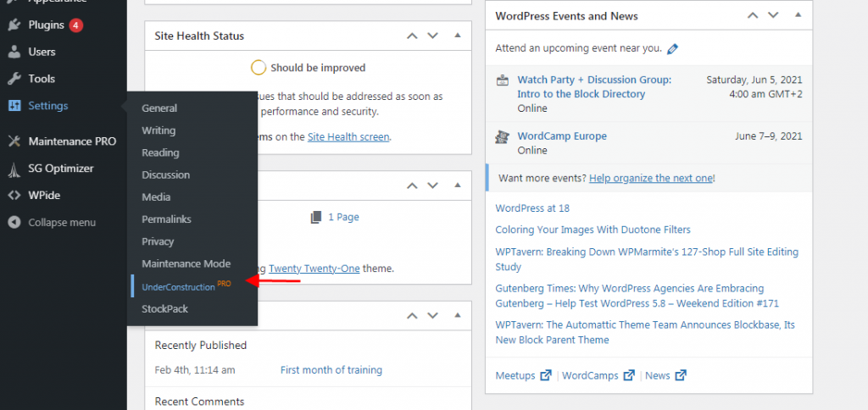Open Maintenance Mode submenu item

(186, 264)
